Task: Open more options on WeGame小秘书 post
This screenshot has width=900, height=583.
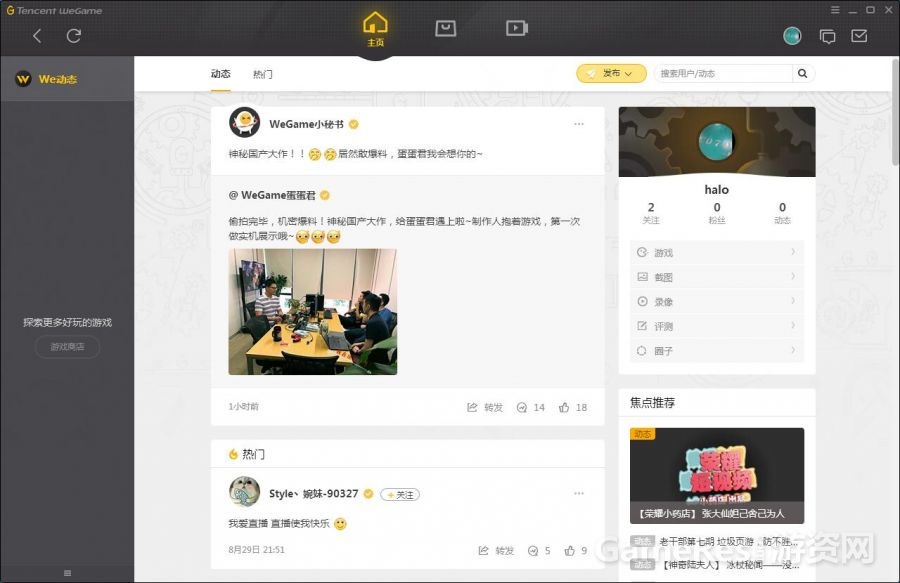Action: 579,124
